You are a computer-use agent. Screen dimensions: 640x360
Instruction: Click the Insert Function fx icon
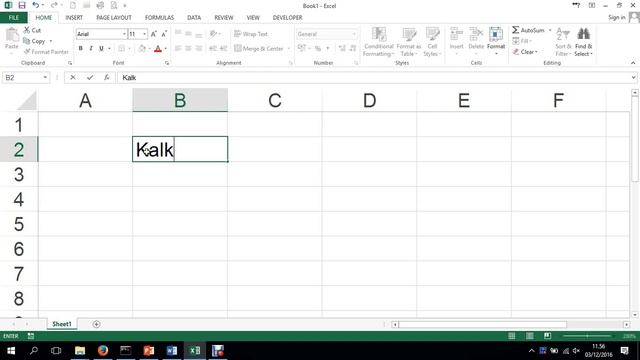(107, 78)
